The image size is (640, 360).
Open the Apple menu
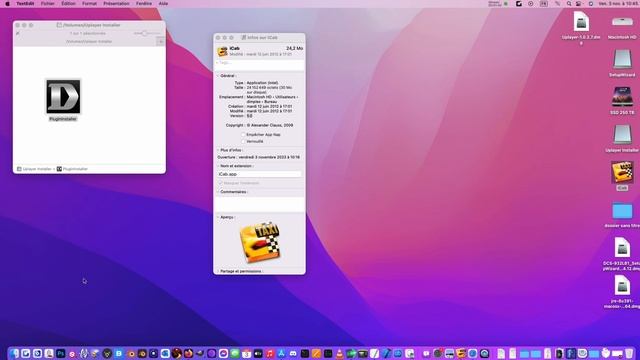pyautogui.click(x=7, y=4)
